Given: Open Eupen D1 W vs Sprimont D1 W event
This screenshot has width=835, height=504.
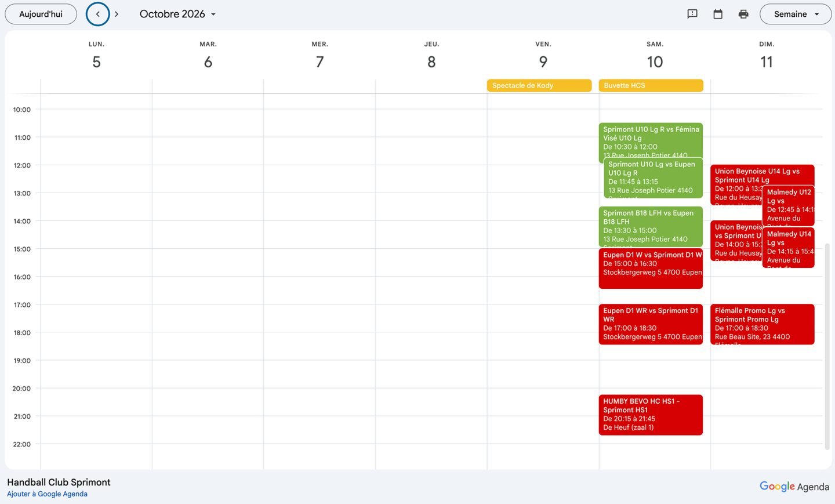Looking at the screenshot, I should click(x=651, y=269).
